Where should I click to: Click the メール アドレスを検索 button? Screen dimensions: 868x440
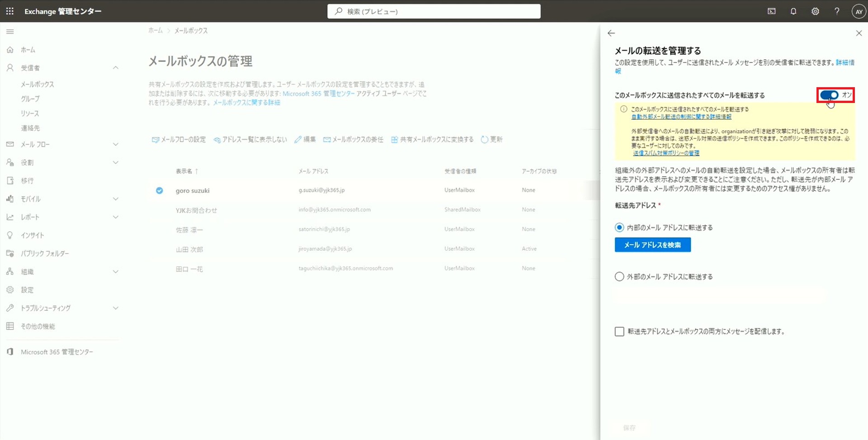[x=652, y=245]
